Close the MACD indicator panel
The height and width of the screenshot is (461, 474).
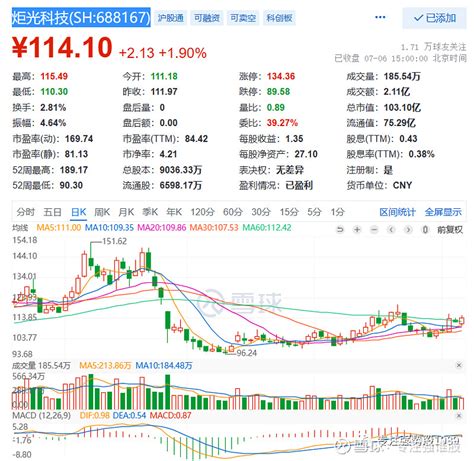(459, 415)
